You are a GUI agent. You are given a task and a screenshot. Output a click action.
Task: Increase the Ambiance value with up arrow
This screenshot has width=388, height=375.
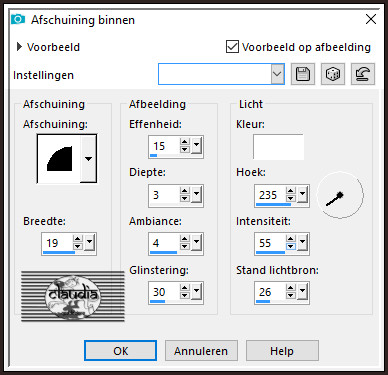[x=184, y=239]
